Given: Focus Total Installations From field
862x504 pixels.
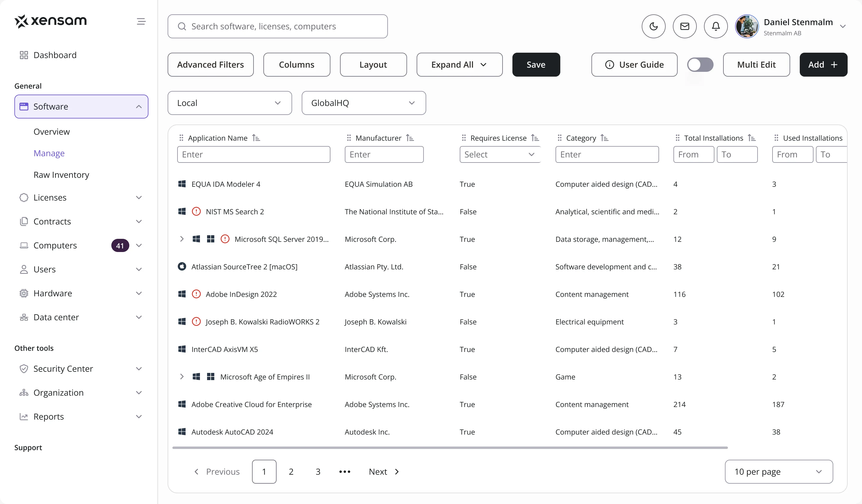Looking at the screenshot, I should pos(694,154).
